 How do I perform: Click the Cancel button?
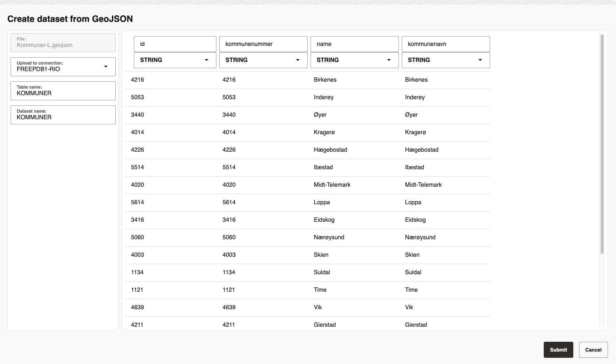click(593, 350)
